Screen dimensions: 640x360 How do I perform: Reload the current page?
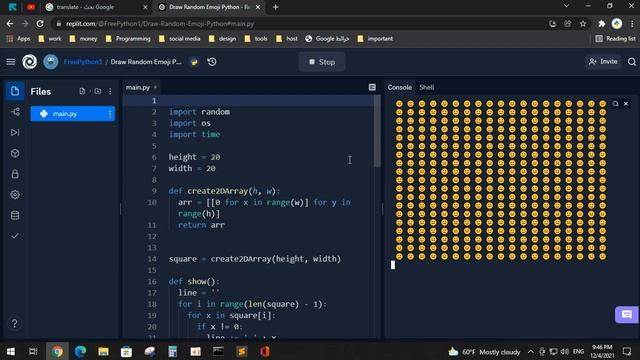click(x=40, y=24)
